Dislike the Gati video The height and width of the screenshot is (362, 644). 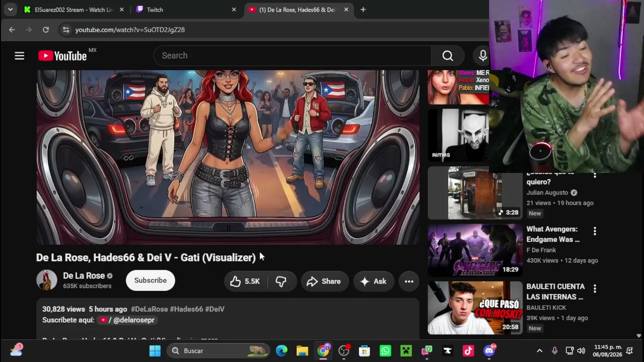[x=281, y=282]
